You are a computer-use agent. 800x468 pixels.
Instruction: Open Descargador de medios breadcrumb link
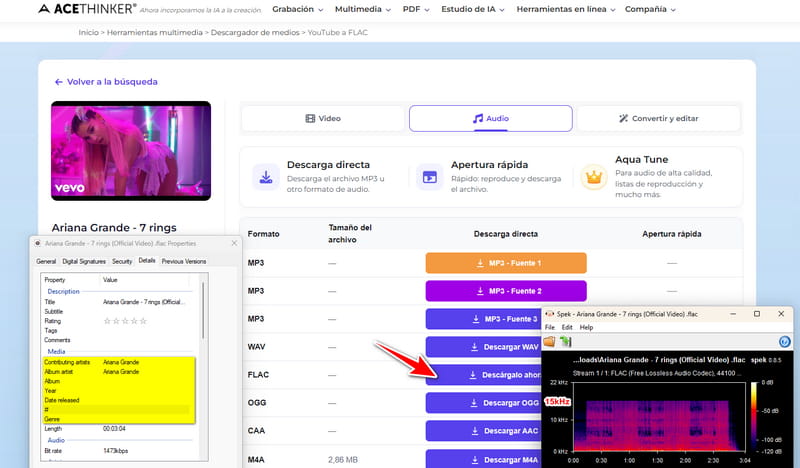click(255, 32)
